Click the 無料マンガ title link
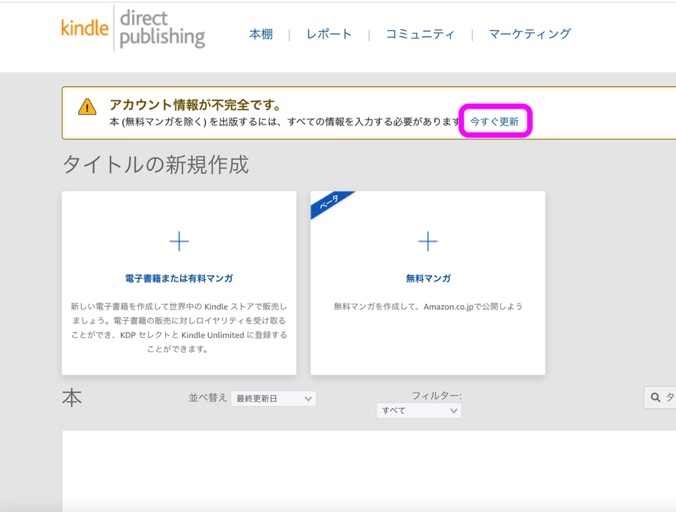Image resolution: width=676 pixels, height=512 pixels. click(428, 278)
